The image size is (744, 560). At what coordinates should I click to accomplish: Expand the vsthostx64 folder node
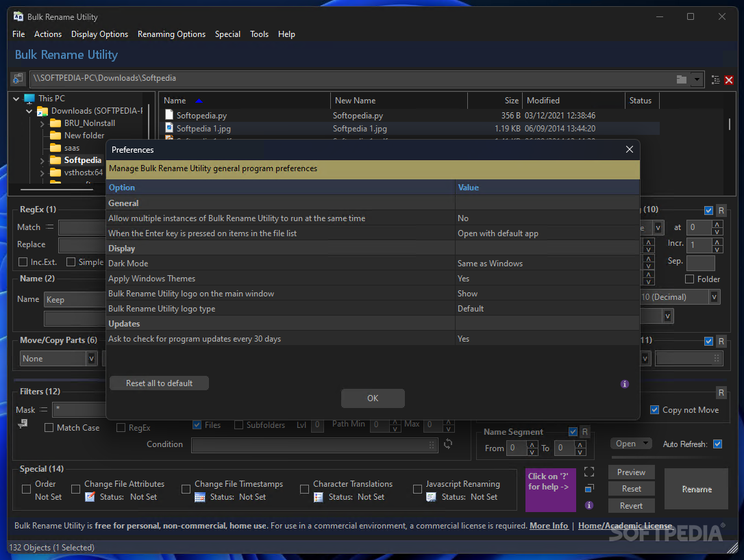[x=42, y=173]
